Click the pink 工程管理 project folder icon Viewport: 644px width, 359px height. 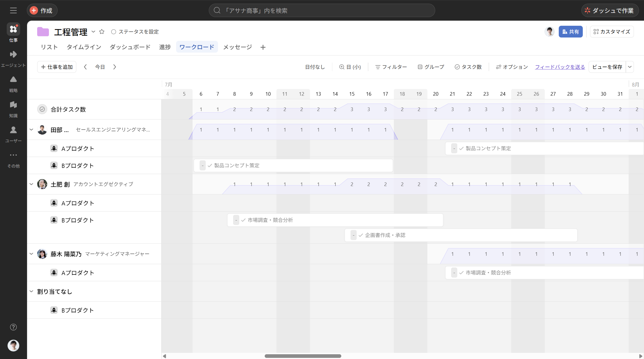[43, 32]
